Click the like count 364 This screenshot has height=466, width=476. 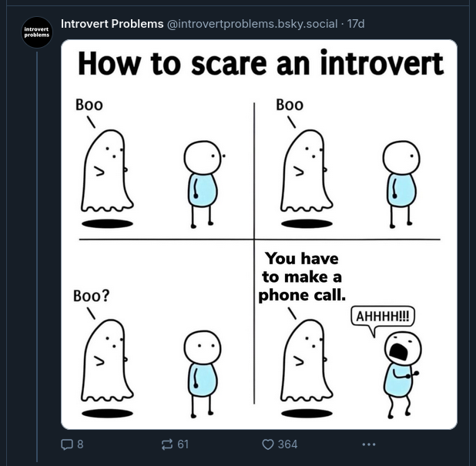tap(287, 444)
